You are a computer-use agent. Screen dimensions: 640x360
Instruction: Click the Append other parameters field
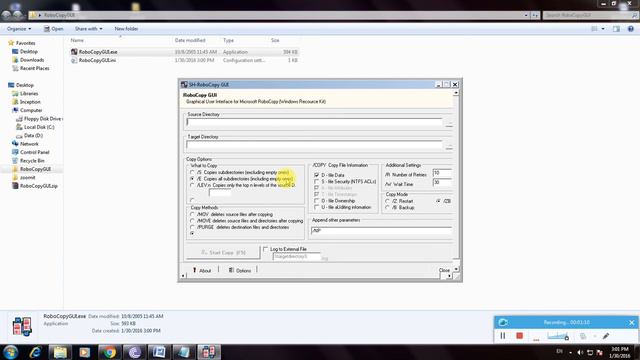pos(381,231)
